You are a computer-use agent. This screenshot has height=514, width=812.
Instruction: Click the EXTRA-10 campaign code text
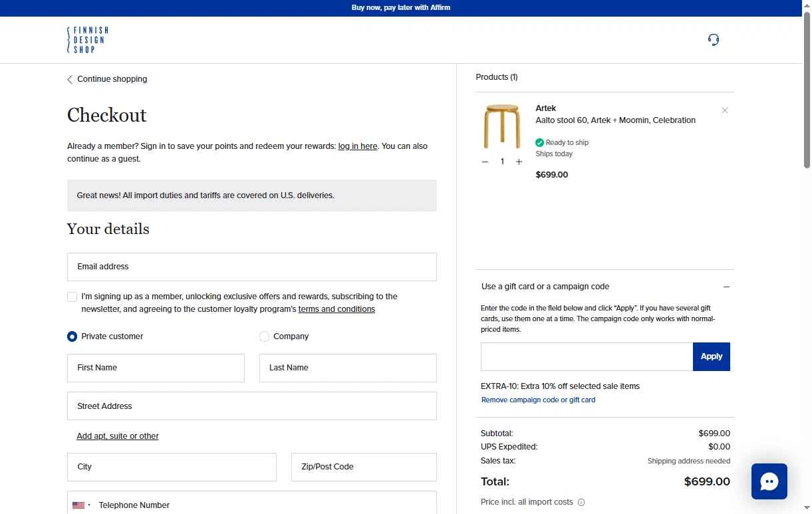(560, 386)
